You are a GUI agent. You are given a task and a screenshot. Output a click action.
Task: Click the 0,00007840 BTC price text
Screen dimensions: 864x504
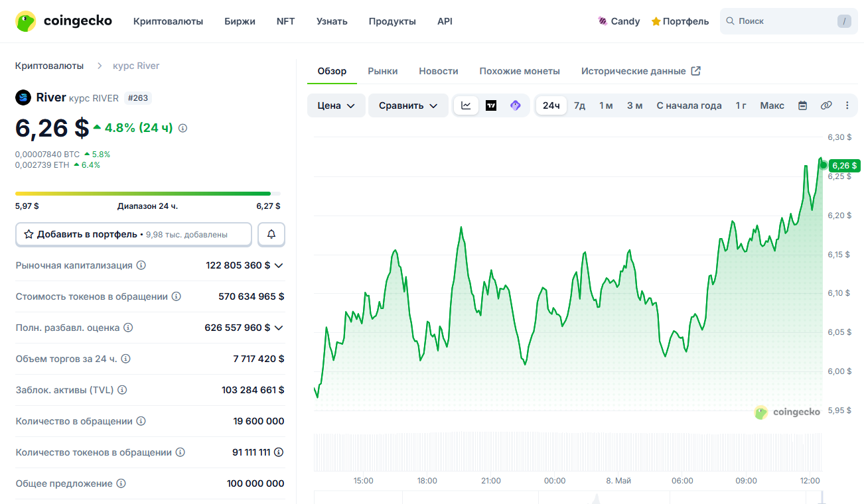click(47, 154)
